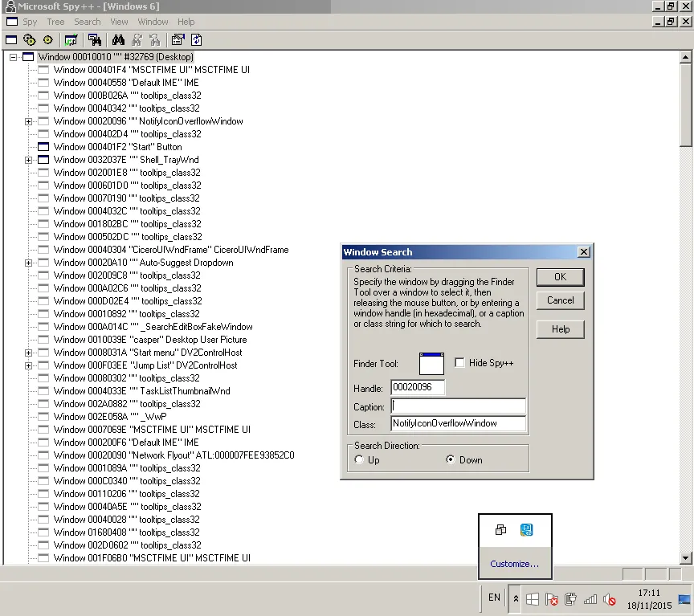This screenshot has height=616, width=694.
Task: Show hidden tray icons chevron
Action: (516, 599)
